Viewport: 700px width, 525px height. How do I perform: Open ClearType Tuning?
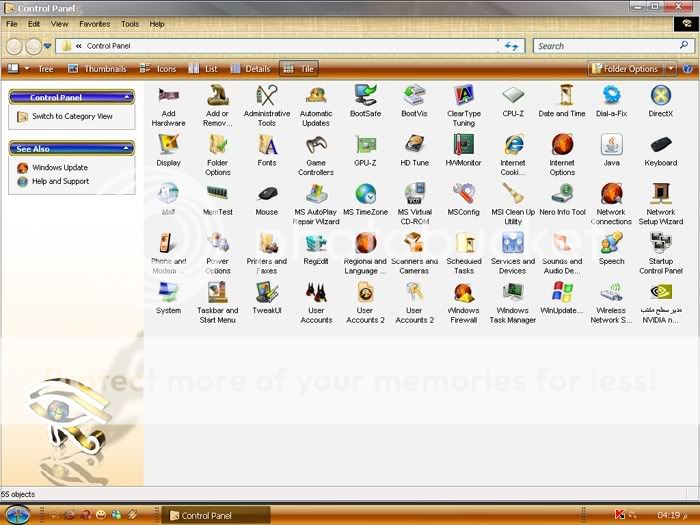coord(464,106)
